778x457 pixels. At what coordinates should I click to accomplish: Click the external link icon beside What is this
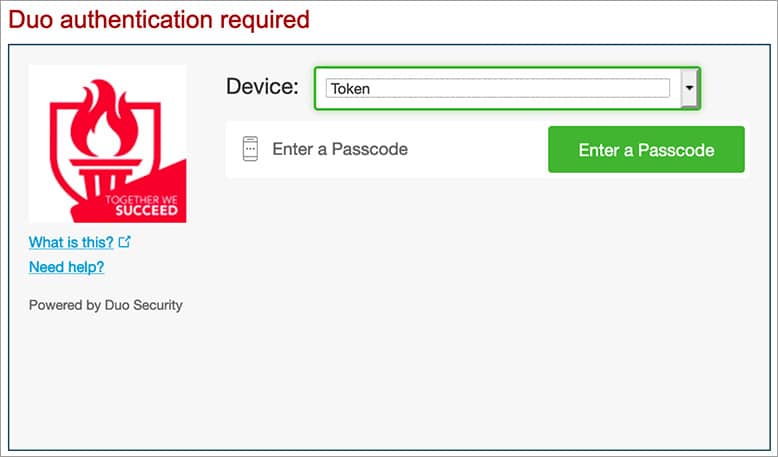(x=125, y=241)
